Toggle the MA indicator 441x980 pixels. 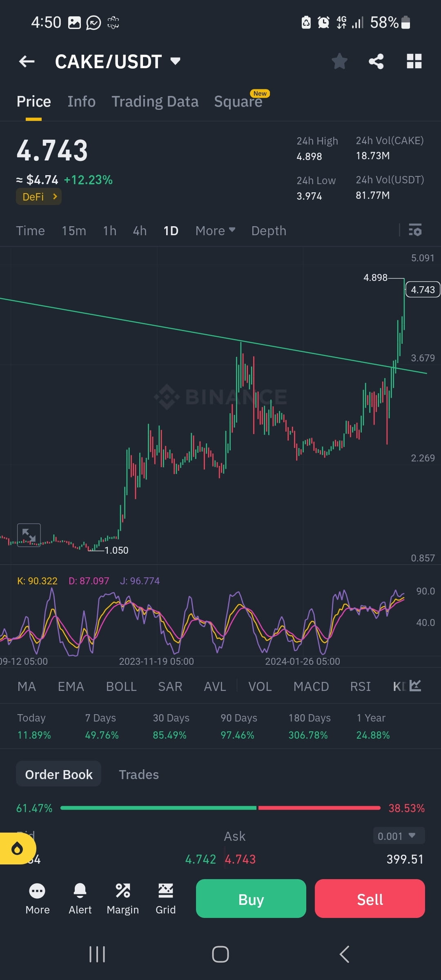27,686
